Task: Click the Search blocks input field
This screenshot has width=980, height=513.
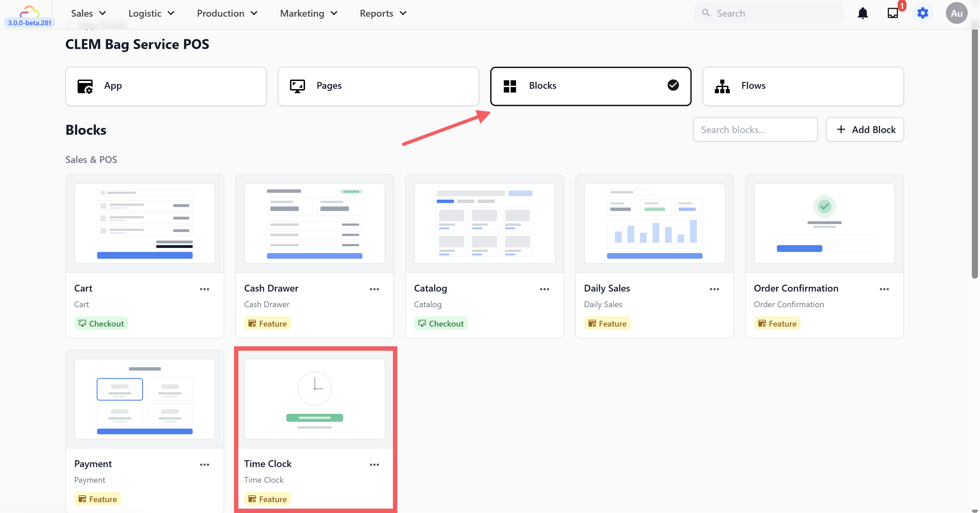Action: point(755,130)
